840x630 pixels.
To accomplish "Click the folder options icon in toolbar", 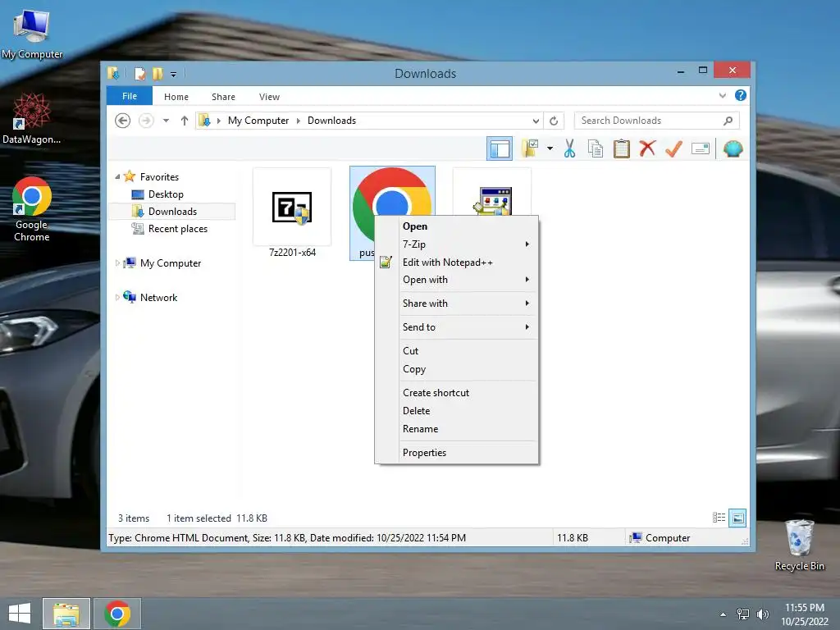I will click(x=531, y=148).
